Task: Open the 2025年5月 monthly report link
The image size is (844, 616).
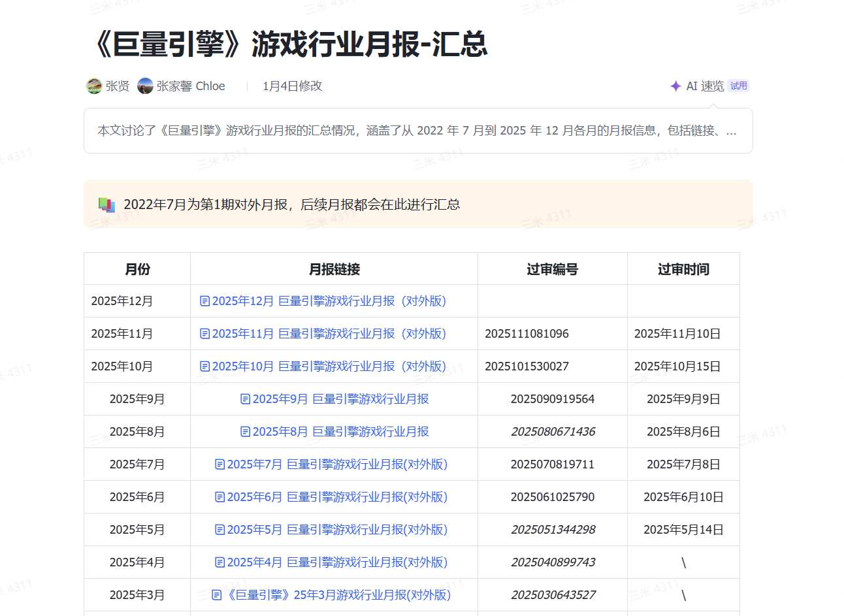Action: point(333,529)
